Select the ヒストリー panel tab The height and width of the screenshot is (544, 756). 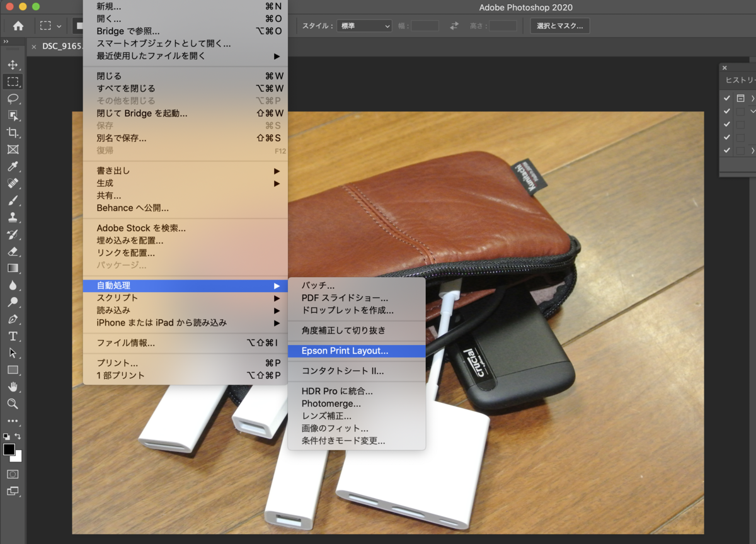tap(740, 80)
